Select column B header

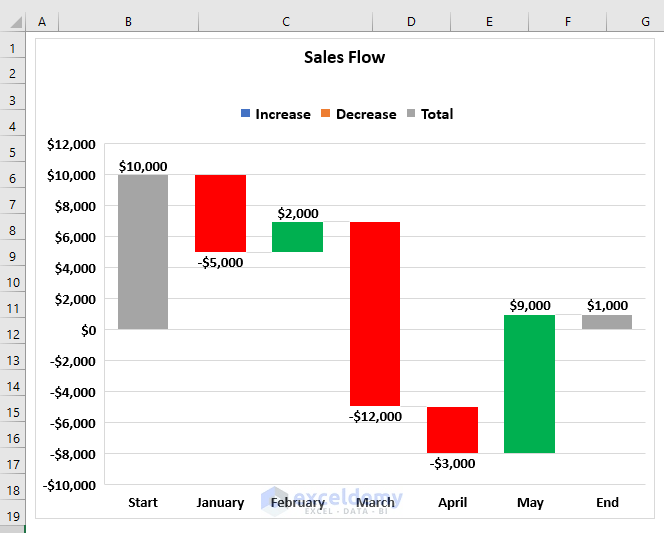click(128, 22)
